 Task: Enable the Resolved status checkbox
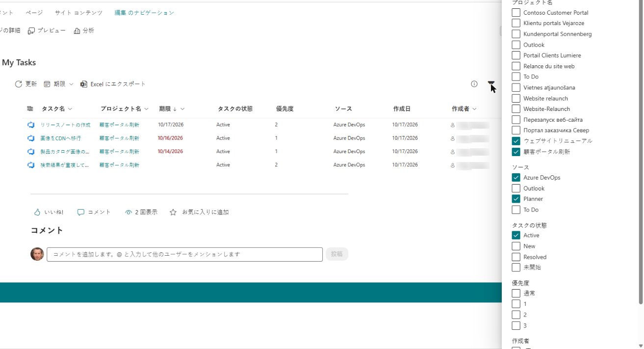point(516,257)
